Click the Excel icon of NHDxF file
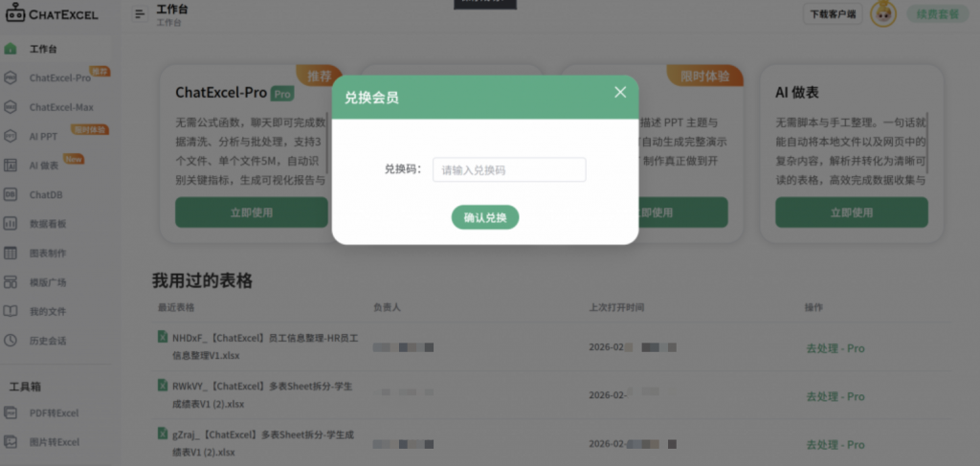This screenshot has height=466, width=980. pos(163,338)
